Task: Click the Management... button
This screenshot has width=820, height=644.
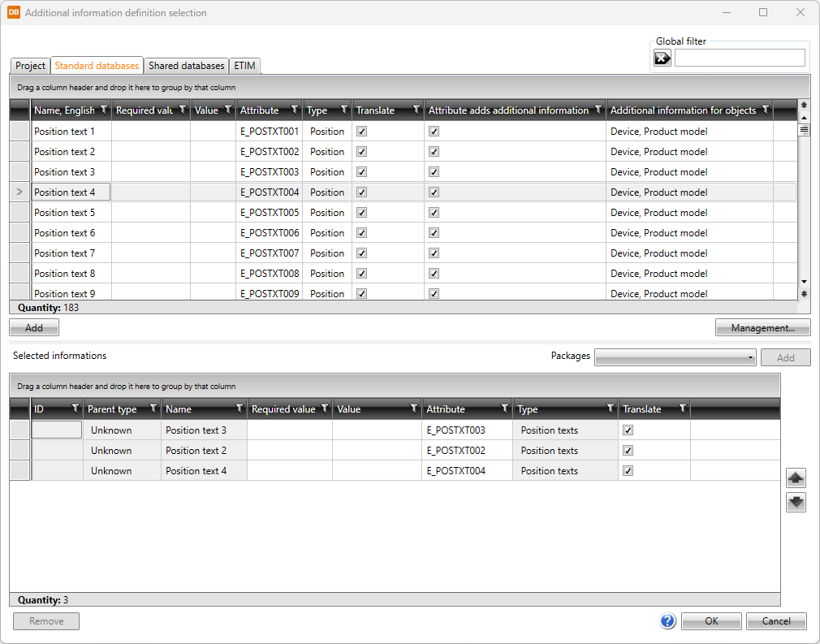Action: pyautogui.click(x=762, y=328)
